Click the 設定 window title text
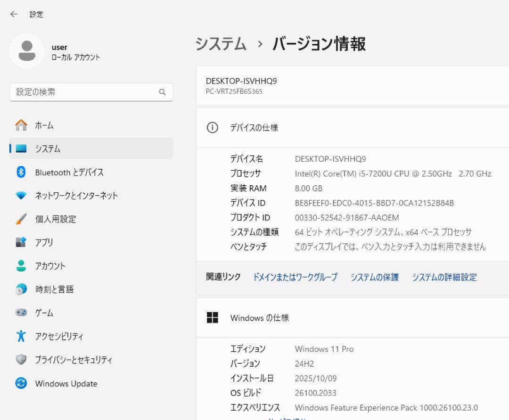The height and width of the screenshot is (420, 509). pyautogui.click(x=36, y=14)
